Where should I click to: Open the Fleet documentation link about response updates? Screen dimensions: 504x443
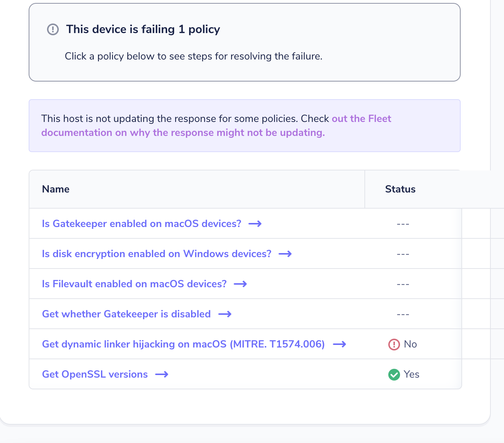click(x=183, y=133)
